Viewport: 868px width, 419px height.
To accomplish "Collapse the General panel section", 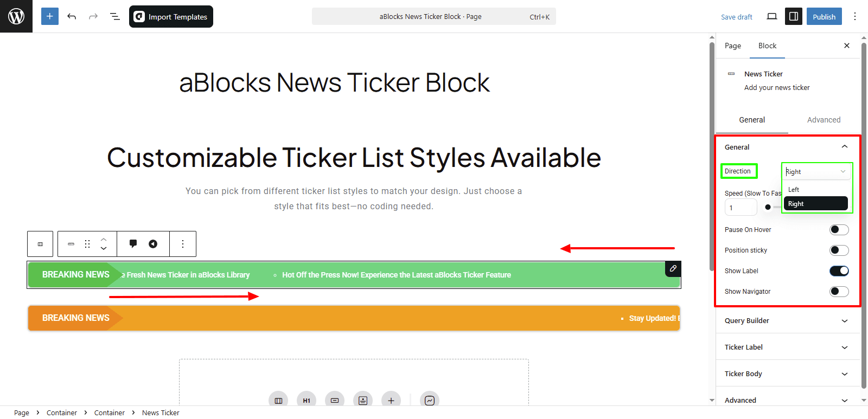I will click(787, 147).
